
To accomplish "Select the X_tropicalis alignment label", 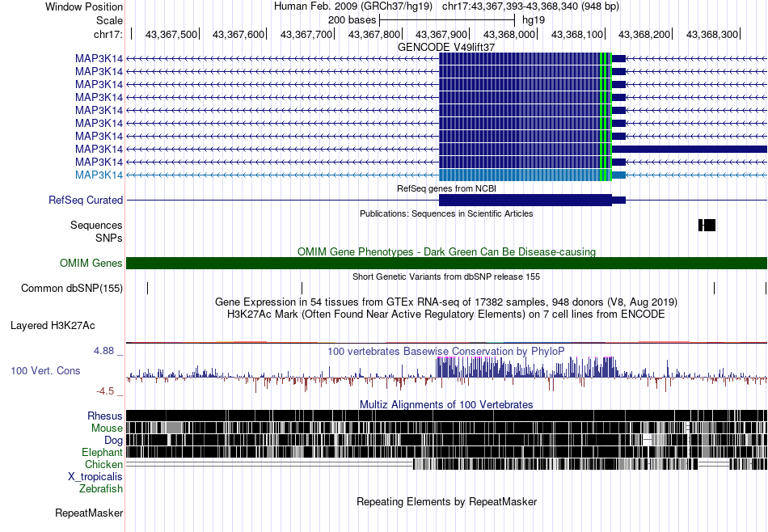I will pyautogui.click(x=95, y=477).
